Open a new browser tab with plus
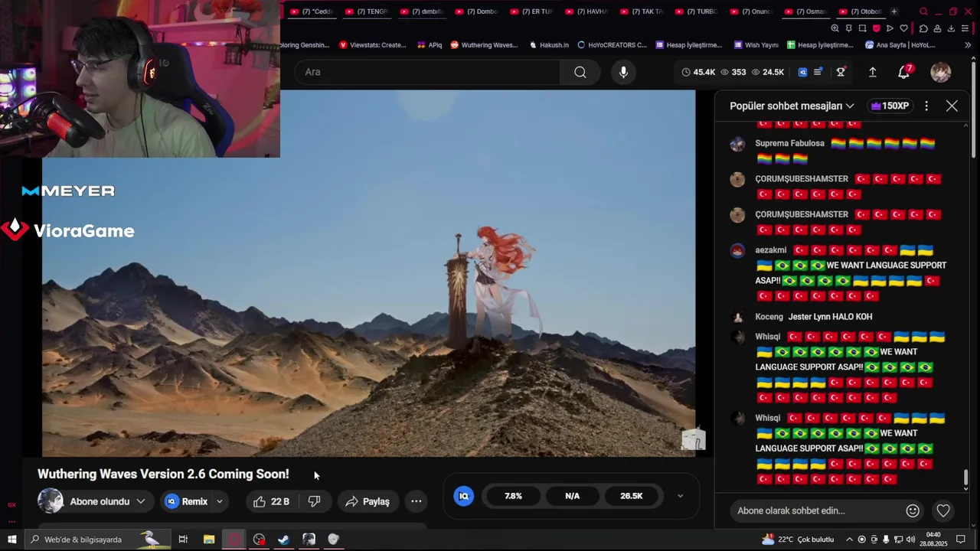The width and height of the screenshot is (980, 551). 893,11
